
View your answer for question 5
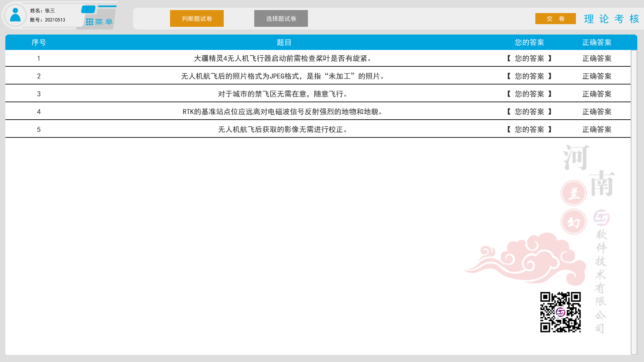(529, 130)
